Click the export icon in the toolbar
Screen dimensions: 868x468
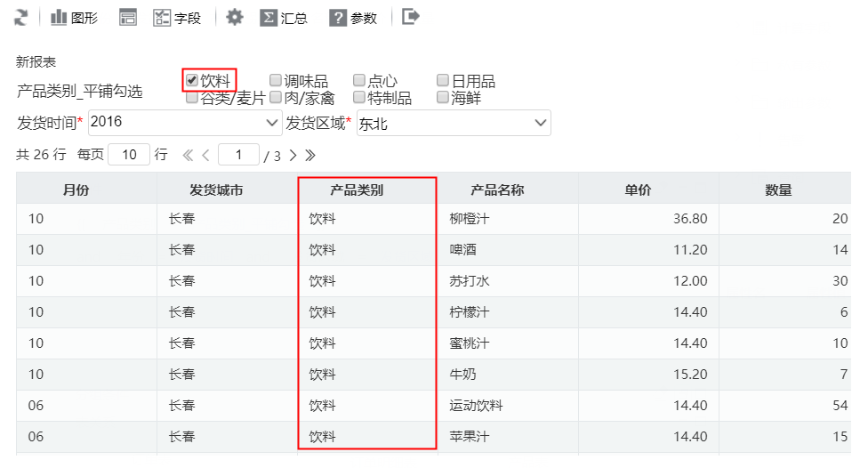click(411, 17)
